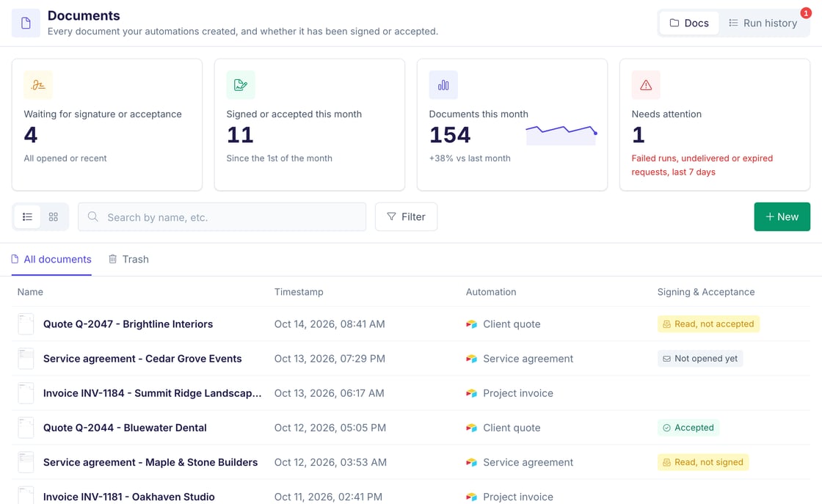
Task: Switch to grid view layout
Action: tap(54, 217)
